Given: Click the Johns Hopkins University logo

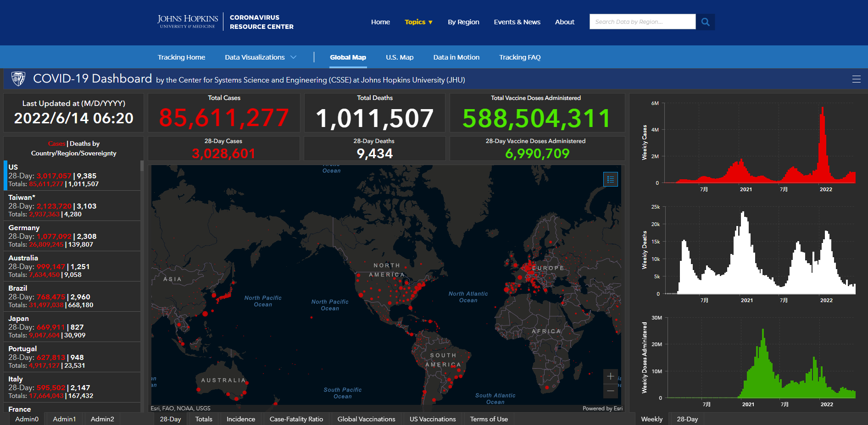Looking at the screenshot, I should pos(188,22).
